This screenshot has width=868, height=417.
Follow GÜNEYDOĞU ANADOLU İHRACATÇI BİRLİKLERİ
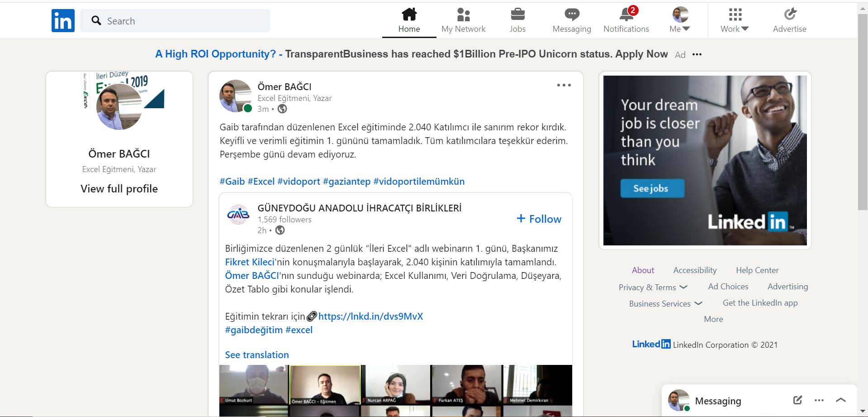click(x=539, y=219)
